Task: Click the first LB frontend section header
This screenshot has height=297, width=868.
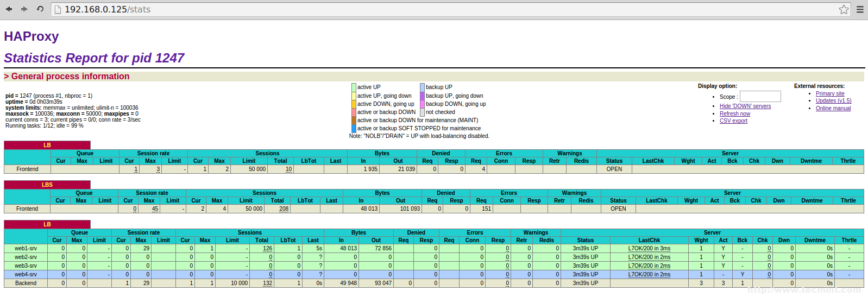Action: click(x=47, y=145)
